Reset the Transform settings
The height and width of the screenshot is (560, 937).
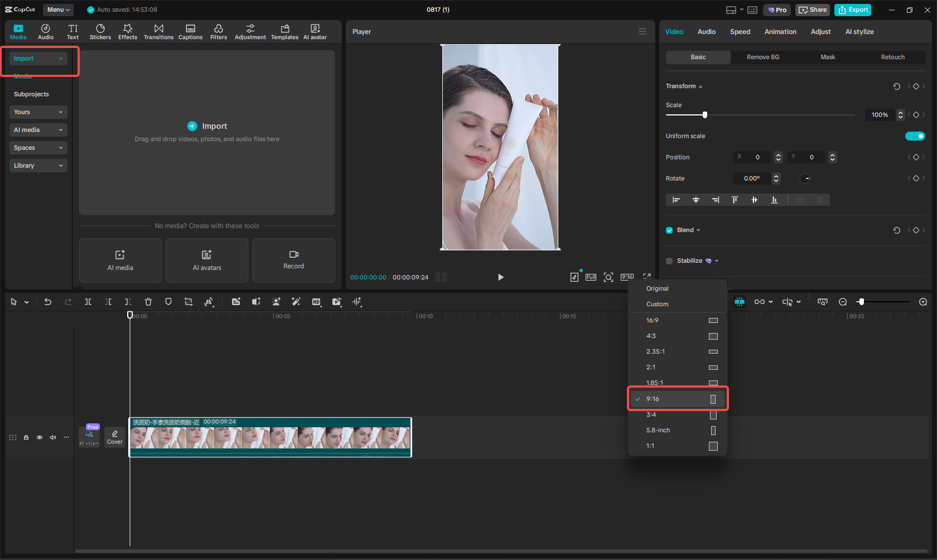[x=896, y=86]
